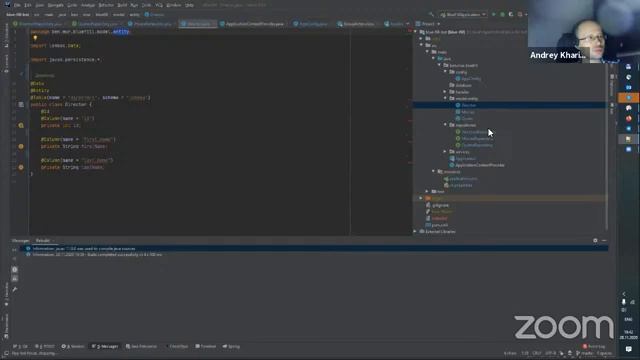Click the ENG language indicator in the system tray
The height and width of the screenshot is (360, 640).
point(628,319)
